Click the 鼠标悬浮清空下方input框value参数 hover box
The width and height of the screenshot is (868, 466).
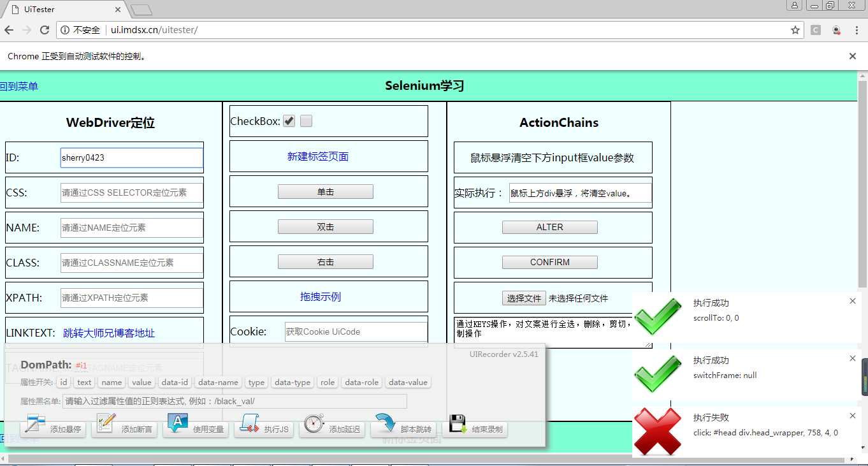pos(553,157)
